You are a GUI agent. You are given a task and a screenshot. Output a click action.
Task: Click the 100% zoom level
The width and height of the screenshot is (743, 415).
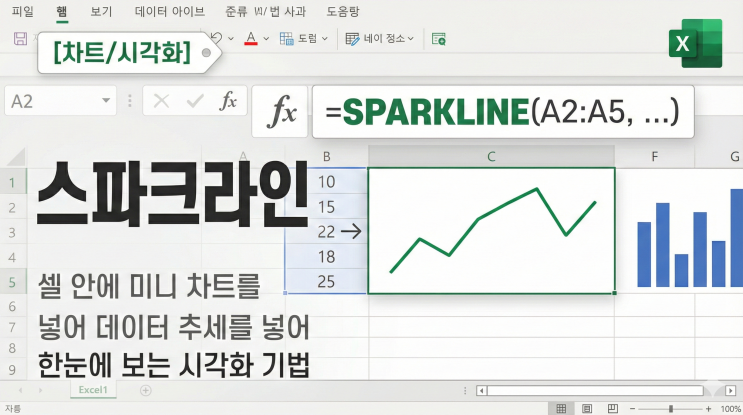(x=731, y=409)
